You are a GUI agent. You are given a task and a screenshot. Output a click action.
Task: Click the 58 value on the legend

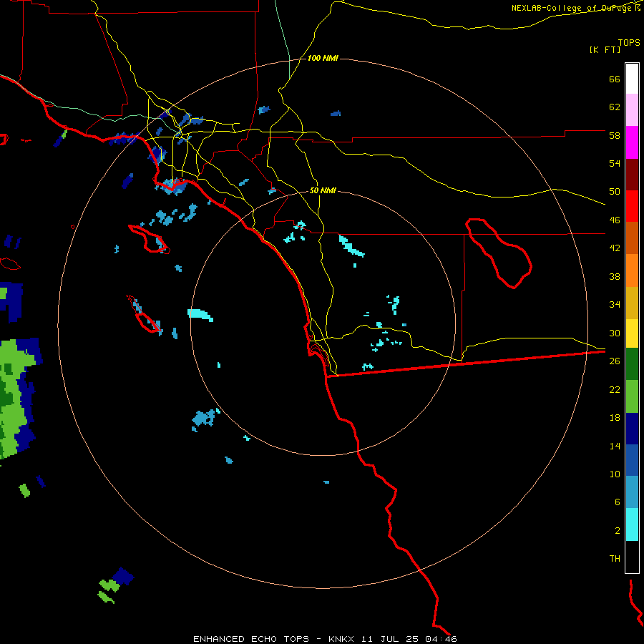[615, 135]
